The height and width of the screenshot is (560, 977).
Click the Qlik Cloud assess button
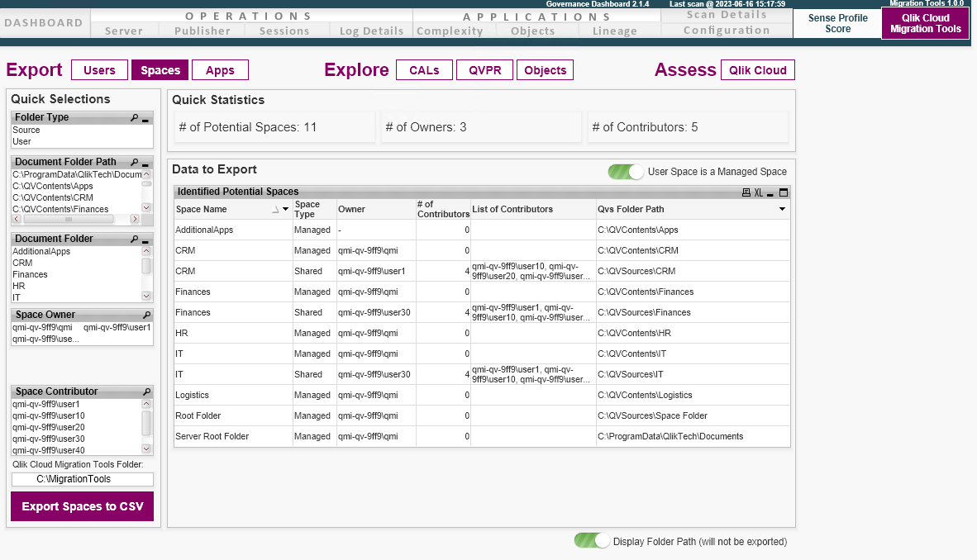point(757,69)
